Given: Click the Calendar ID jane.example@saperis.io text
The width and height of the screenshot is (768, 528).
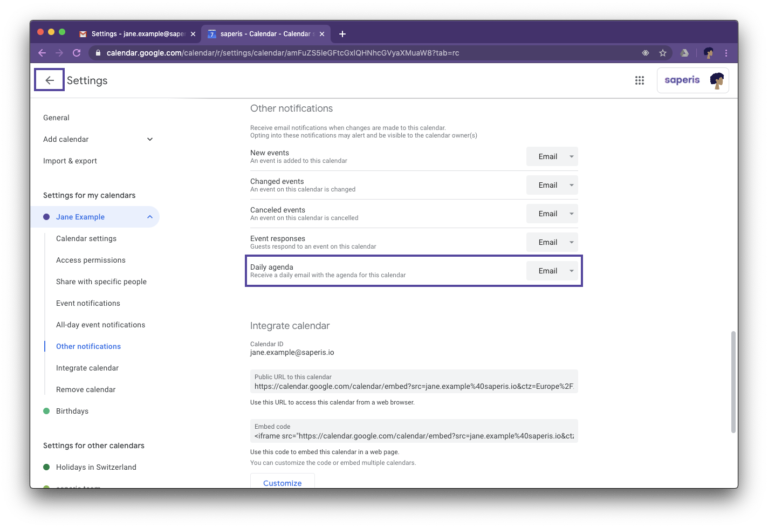Looking at the screenshot, I should click(x=292, y=352).
